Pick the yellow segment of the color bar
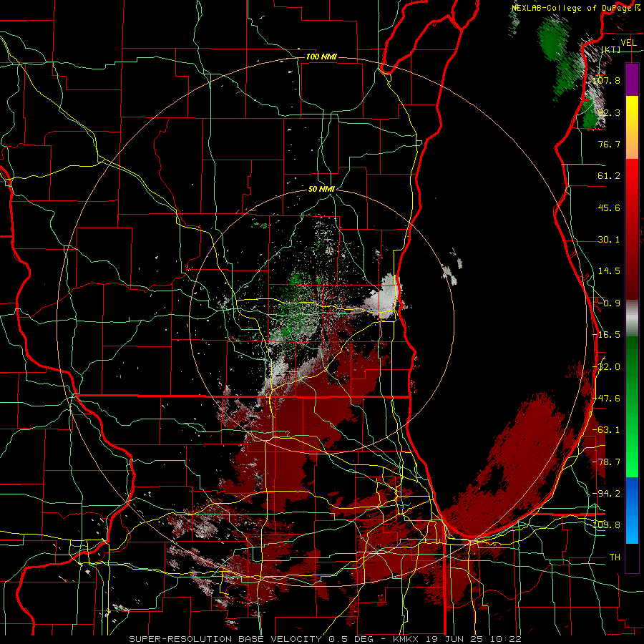644x644 pixels. 632,111
